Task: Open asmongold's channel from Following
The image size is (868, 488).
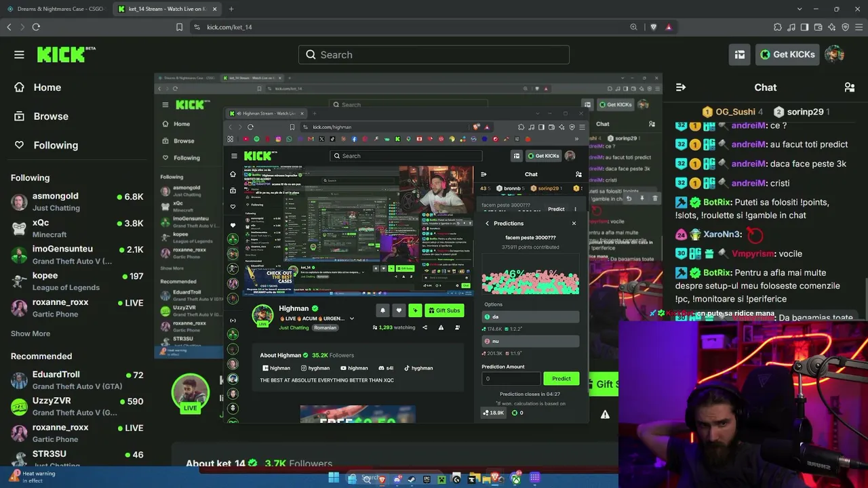Action: pyautogui.click(x=77, y=201)
